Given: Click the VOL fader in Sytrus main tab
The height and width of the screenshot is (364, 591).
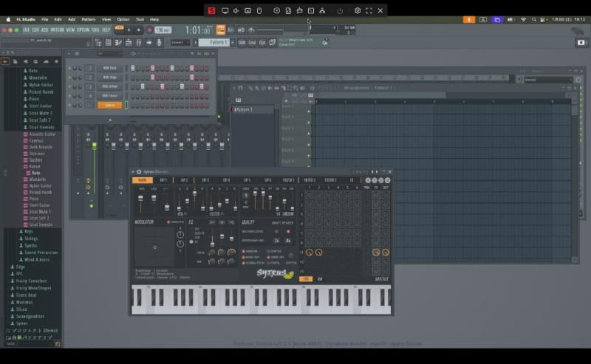Looking at the screenshot, I should pos(140,198).
